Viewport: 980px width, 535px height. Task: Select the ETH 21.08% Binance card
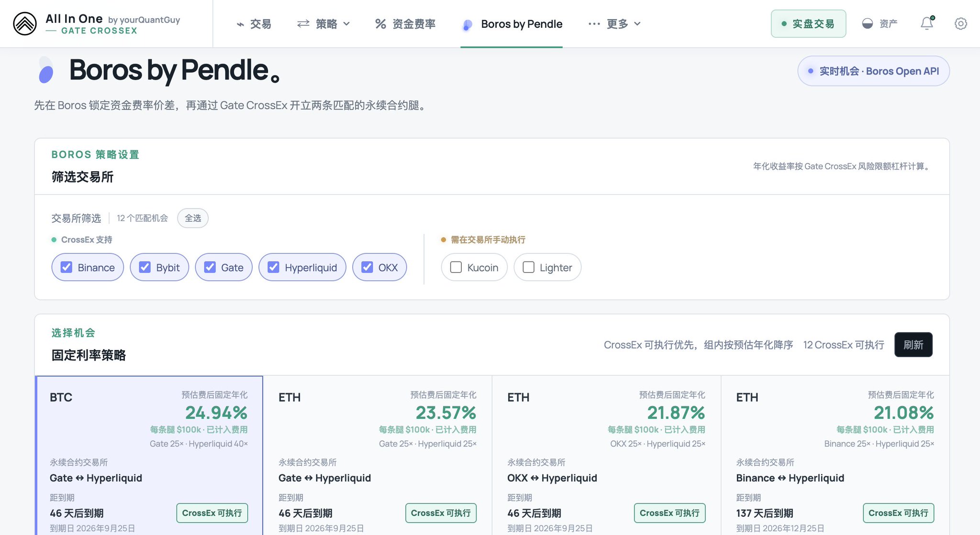[835, 455]
